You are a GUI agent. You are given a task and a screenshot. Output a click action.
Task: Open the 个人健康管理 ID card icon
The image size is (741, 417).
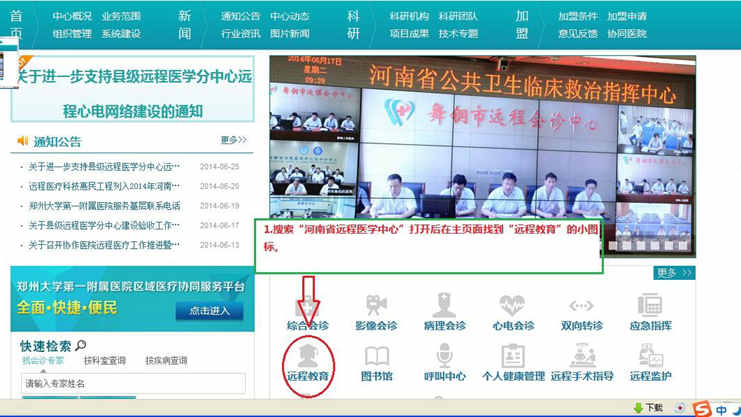point(513,356)
